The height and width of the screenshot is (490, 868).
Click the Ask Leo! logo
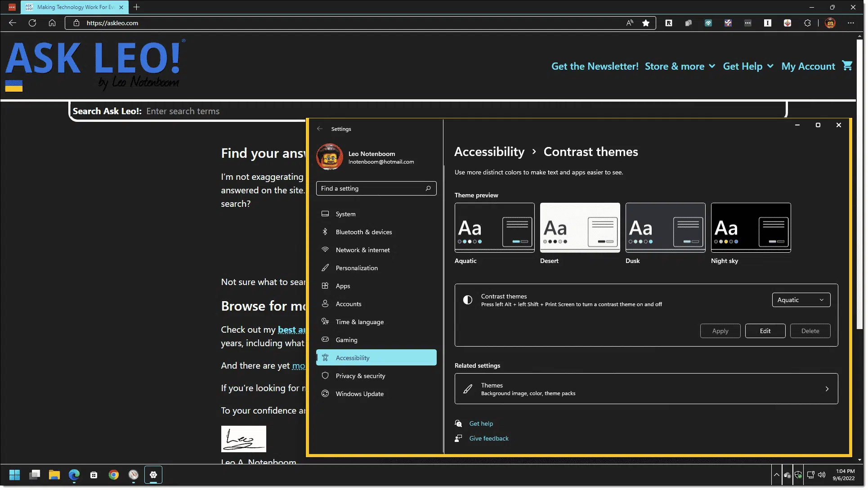[95, 66]
